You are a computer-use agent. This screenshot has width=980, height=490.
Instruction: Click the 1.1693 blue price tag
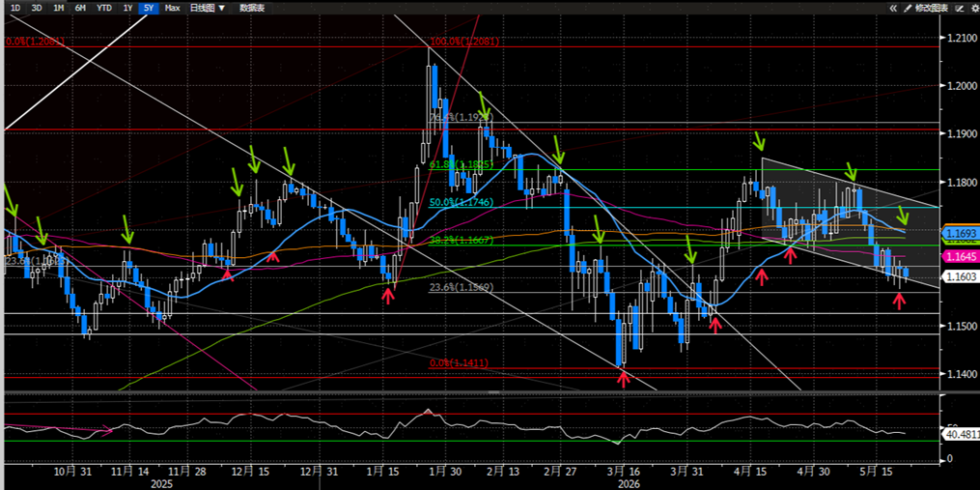(962, 232)
